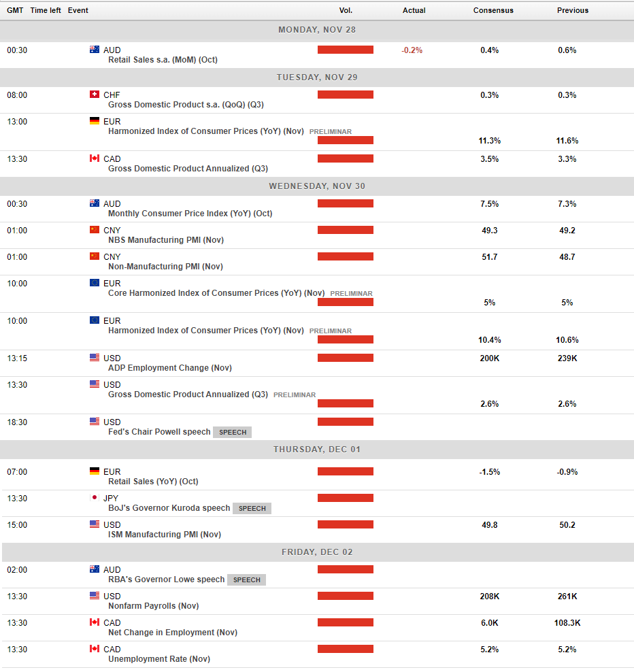Open Unemployment Rate (Nov) CAD event

(x=159, y=658)
